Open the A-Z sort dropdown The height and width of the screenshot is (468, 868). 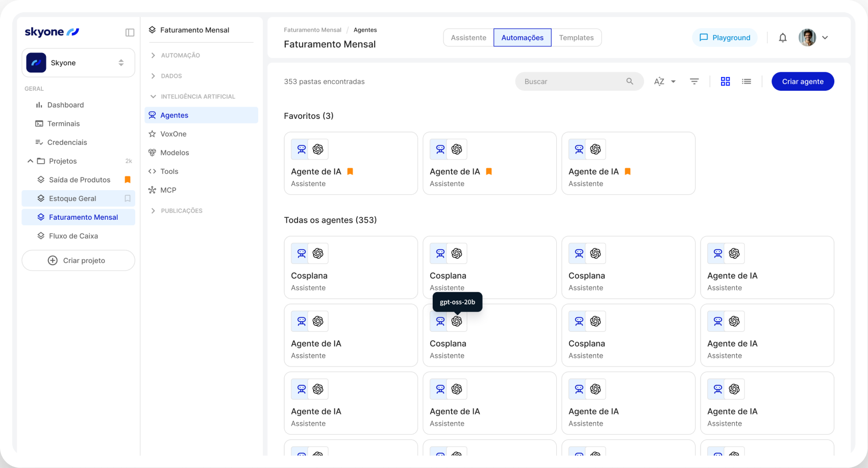coord(664,82)
